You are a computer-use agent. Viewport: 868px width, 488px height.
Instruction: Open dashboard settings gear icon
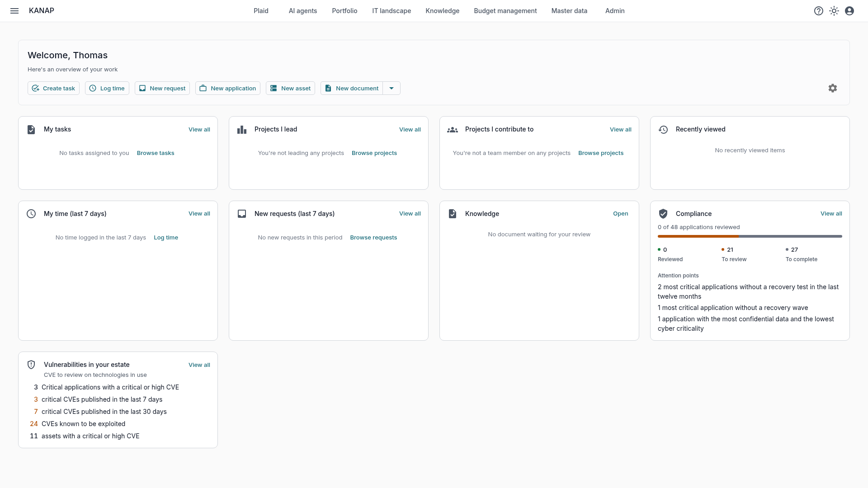(833, 88)
